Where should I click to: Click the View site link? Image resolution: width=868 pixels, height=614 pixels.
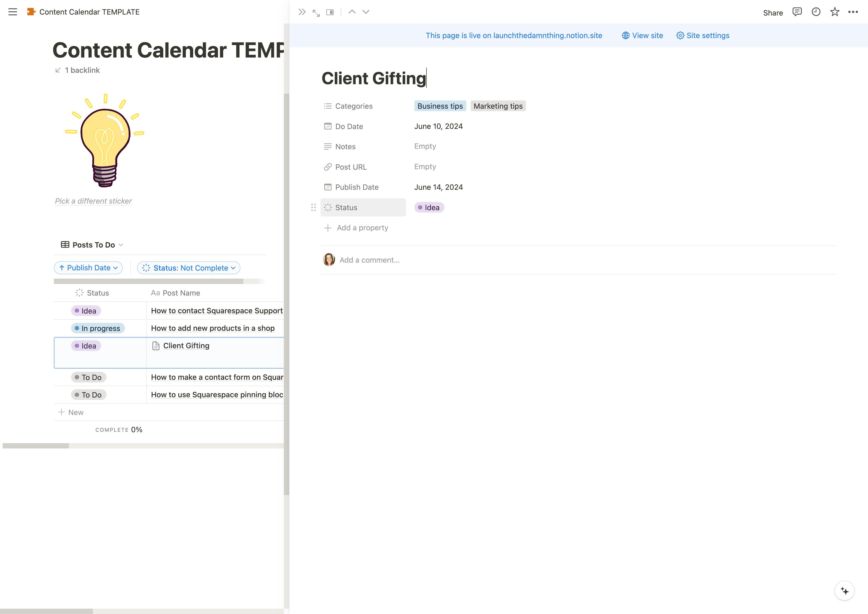[x=642, y=36]
